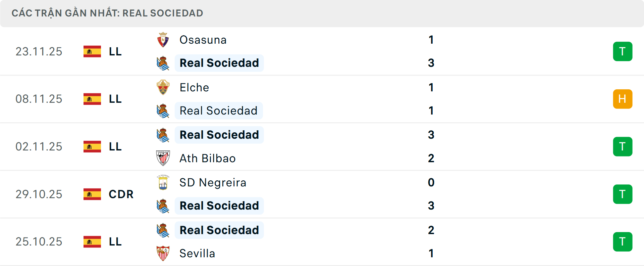Toggle the yellow H badge on the Elche row
Viewport: 644px width, 266px height.
(x=623, y=99)
